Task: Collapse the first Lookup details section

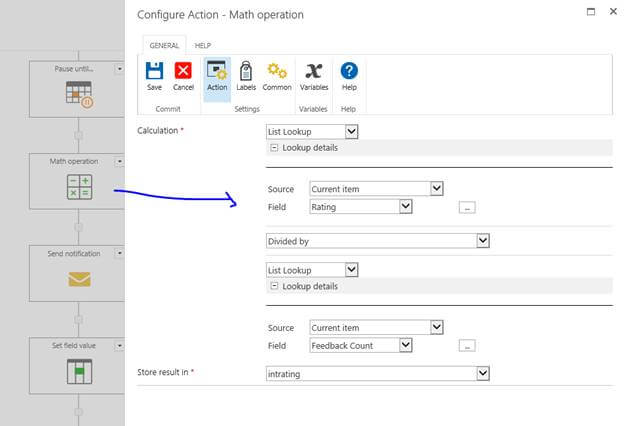Action: pos(274,148)
